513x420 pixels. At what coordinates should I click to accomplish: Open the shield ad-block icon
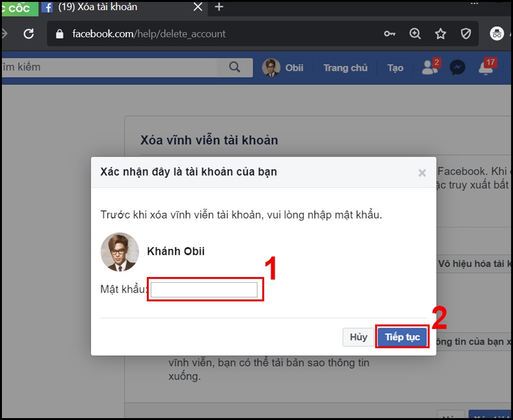pyautogui.click(x=466, y=33)
